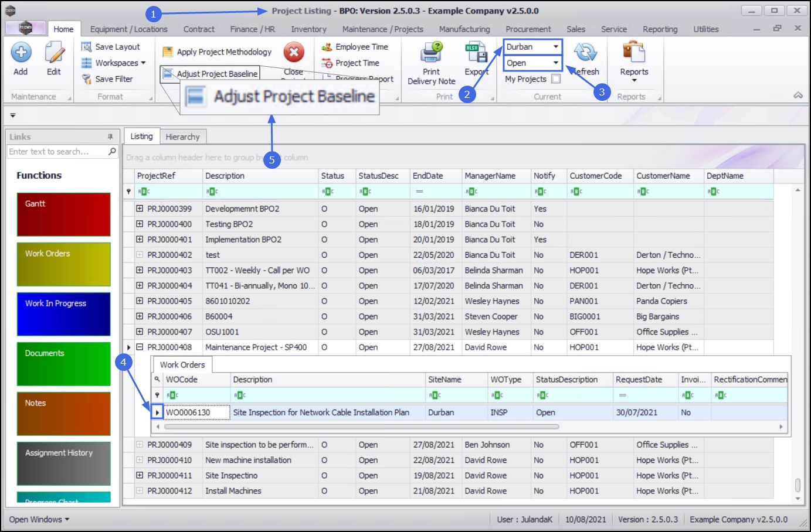
Task: Collapse the ribbon with the chevron icon
Action: tap(798, 95)
